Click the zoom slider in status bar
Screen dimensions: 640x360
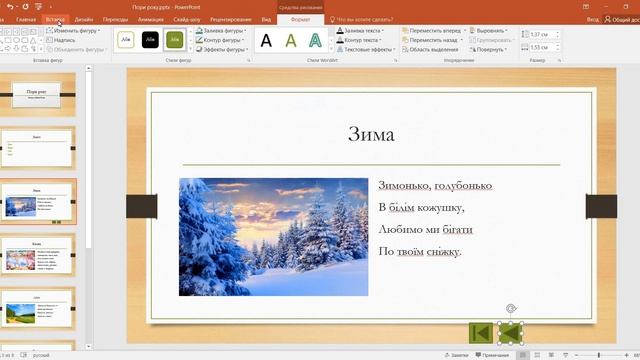click(599, 355)
